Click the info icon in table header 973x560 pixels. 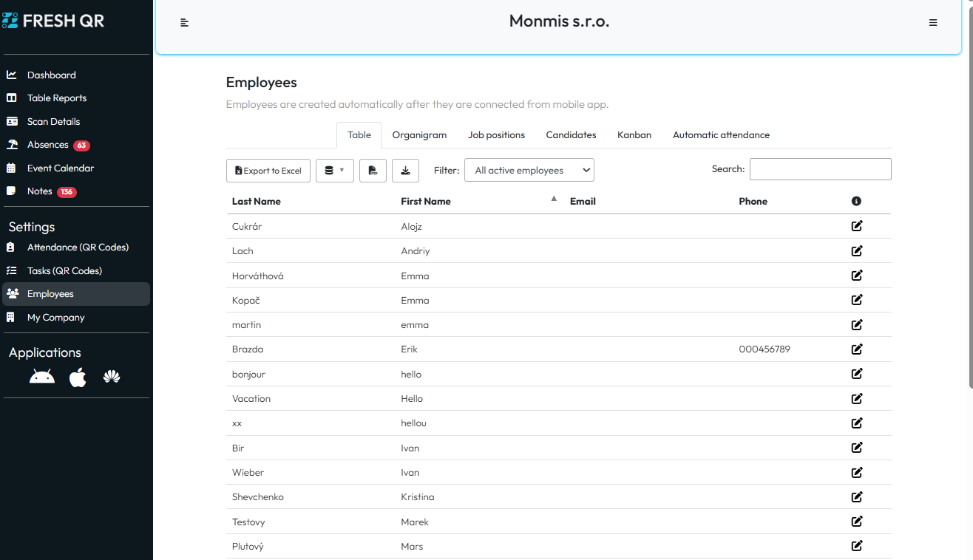pos(856,201)
